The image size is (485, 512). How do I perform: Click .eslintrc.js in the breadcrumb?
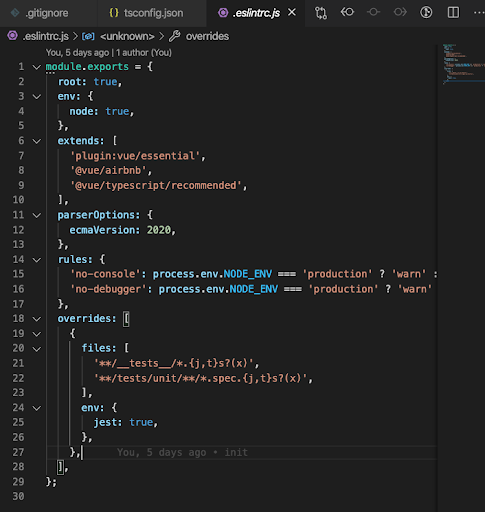46,36
